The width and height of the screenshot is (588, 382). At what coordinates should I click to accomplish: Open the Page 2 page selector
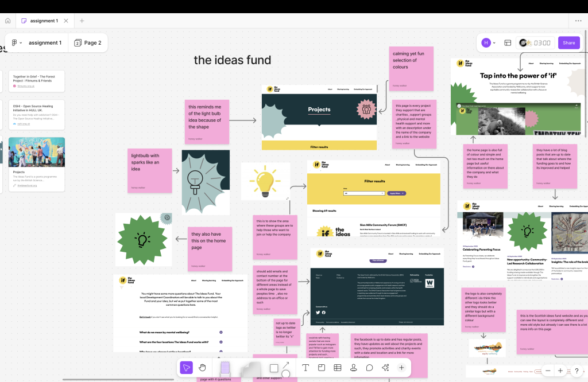[x=88, y=42]
